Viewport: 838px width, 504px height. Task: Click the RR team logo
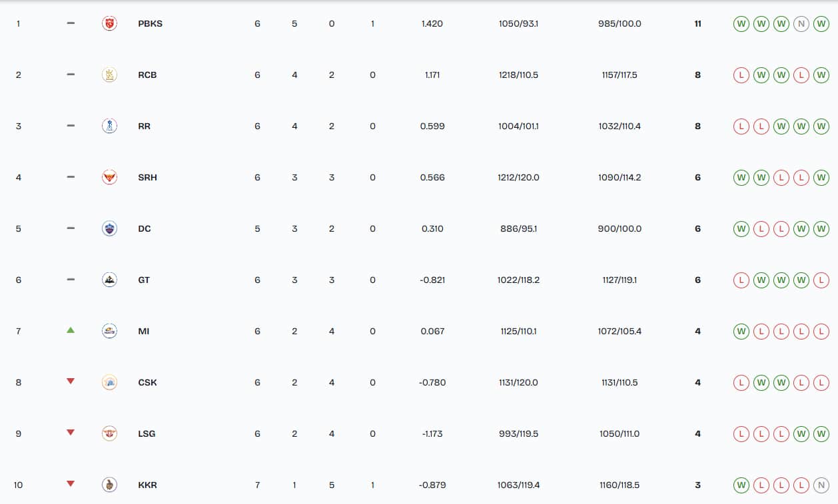(x=109, y=126)
